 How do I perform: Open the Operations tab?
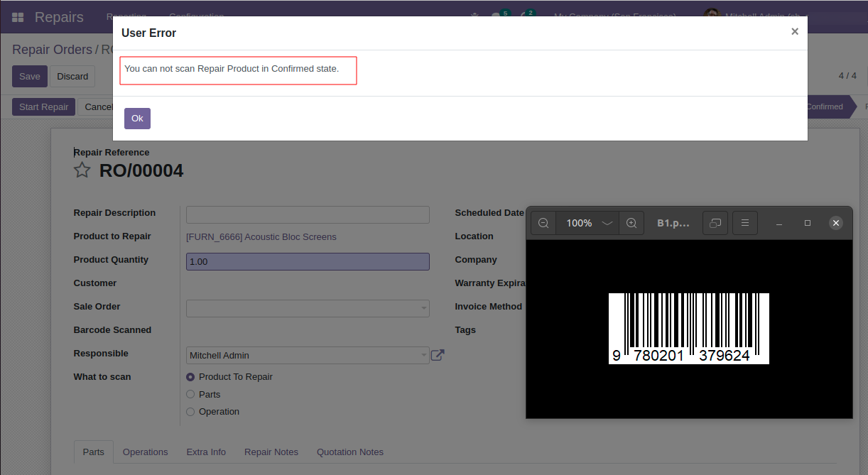click(146, 452)
